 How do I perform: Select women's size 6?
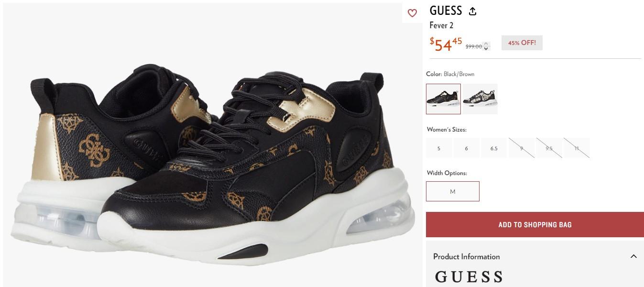click(466, 148)
